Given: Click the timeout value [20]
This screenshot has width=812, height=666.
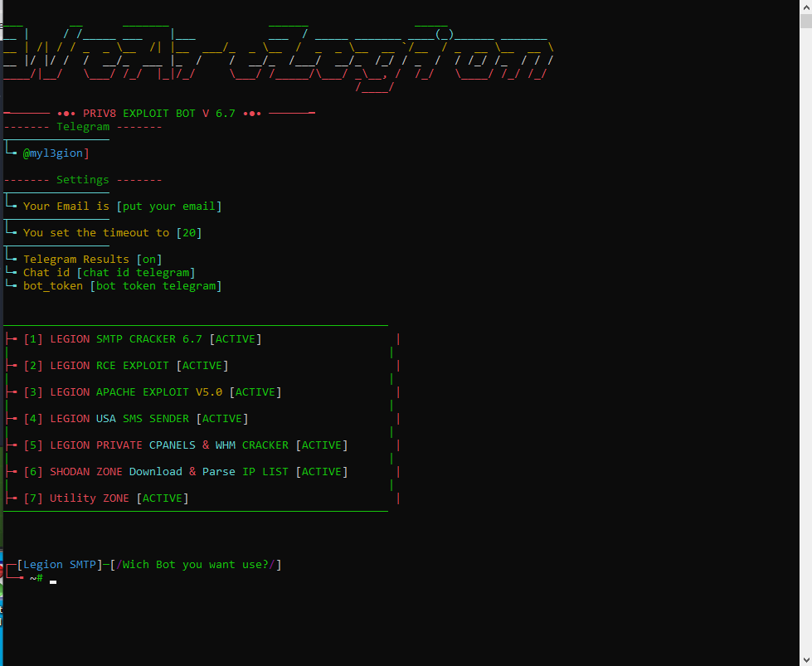Looking at the screenshot, I should click(189, 233).
